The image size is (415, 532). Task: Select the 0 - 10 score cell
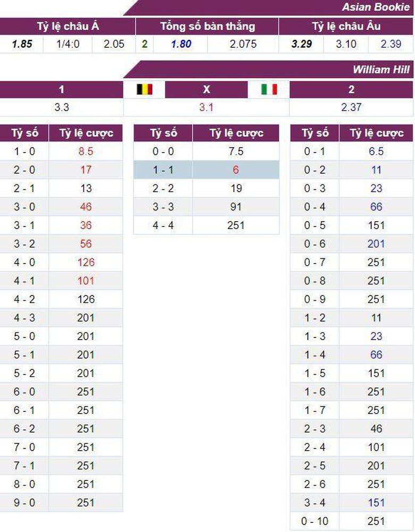[x=314, y=521]
